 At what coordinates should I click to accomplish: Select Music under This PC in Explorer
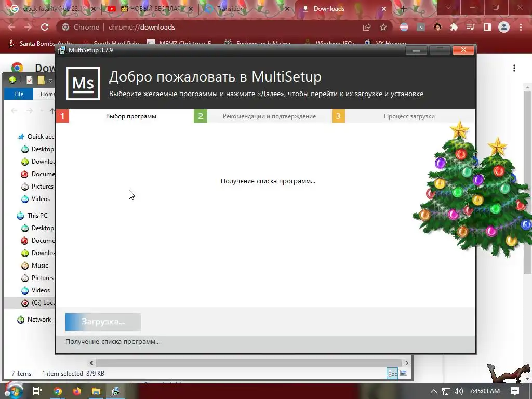(x=39, y=265)
